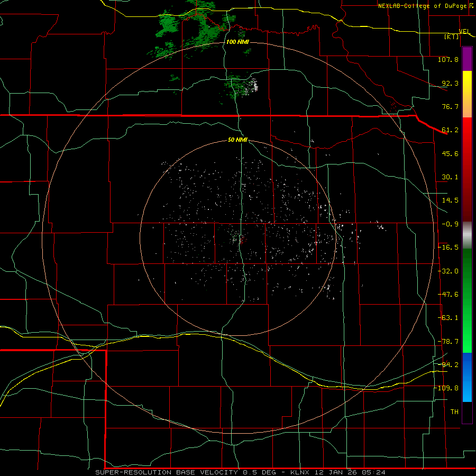This screenshot has height=476, width=476.
Task: Click the blue segment of the color bar
Action: [467, 377]
